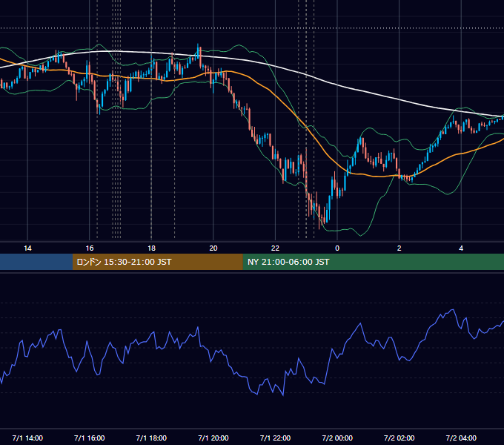
Task: Click the NY 21:00-06:00 JST session bar
Action: pyautogui.click(x=373, y=262)
